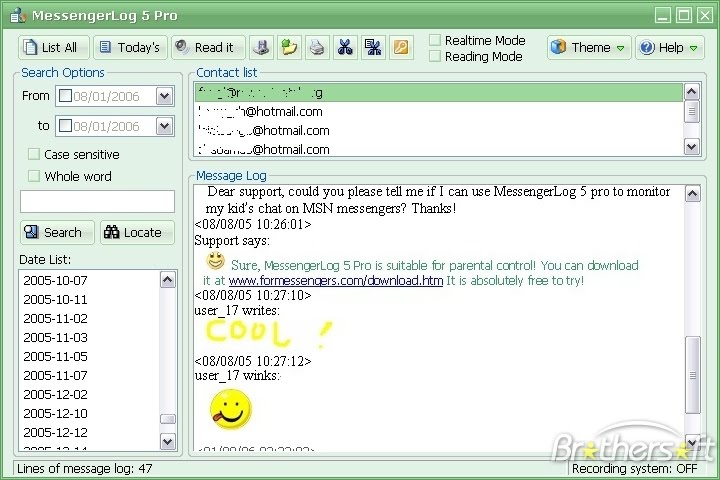Show Today's message logs

pyautogui.click(x=129, y=47)
